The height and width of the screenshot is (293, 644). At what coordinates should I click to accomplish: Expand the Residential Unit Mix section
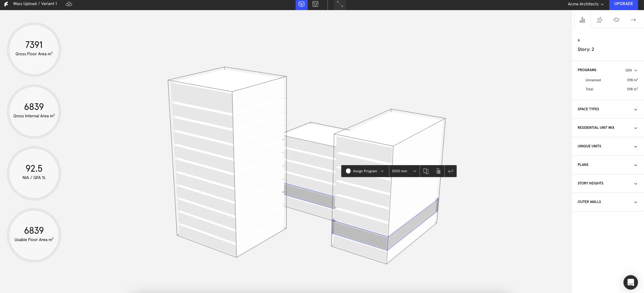pos(608,128)
